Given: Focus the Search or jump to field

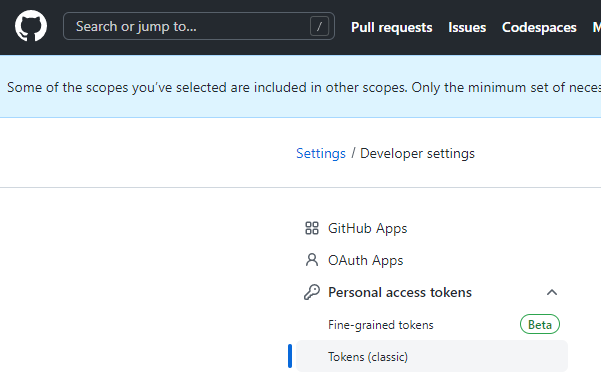Looking at the screenshot, I should point(199,26).
